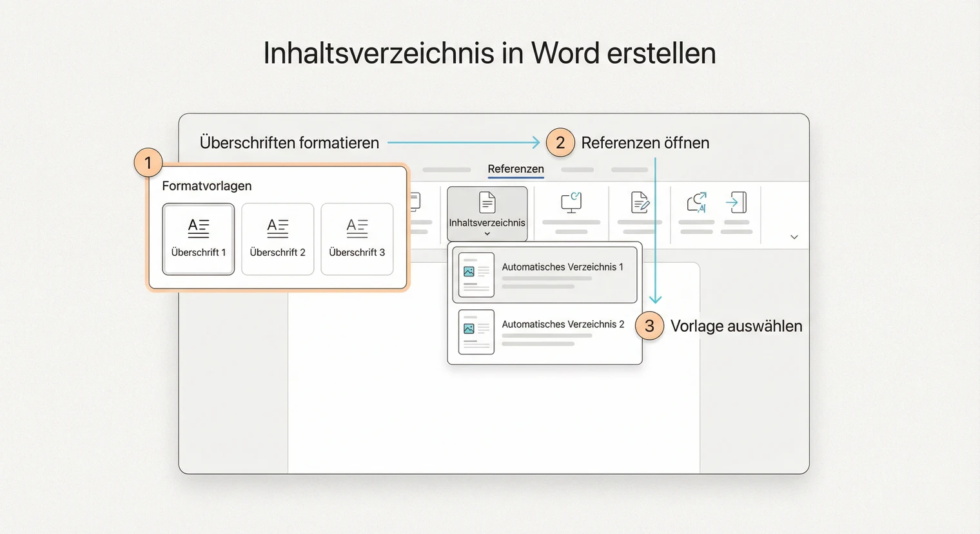
Task: Click the document edit icon in the ribbon
Action: (639, 203)
